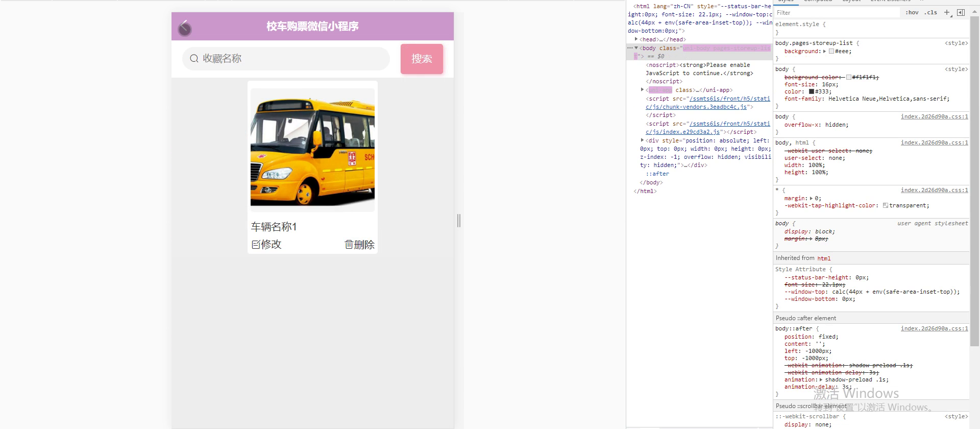Open the #eee background color swatch

pyautogui.click(x=831, y=51)
